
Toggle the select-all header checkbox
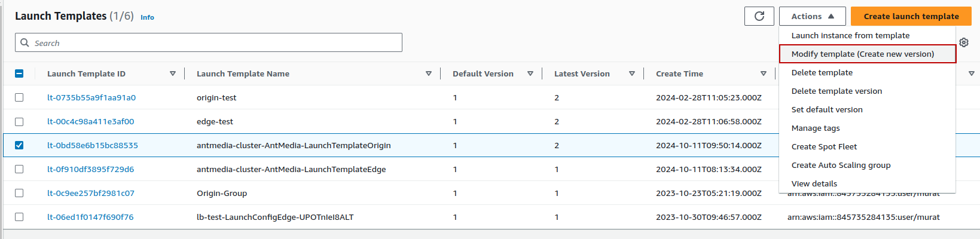click(19, 73)
